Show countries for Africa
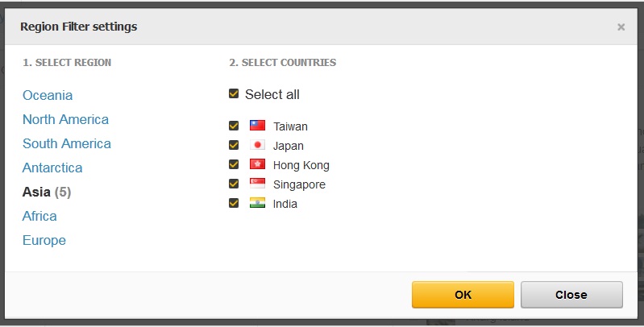The width and height of the screenshot is (644, 327). click(x=39, y=216)
